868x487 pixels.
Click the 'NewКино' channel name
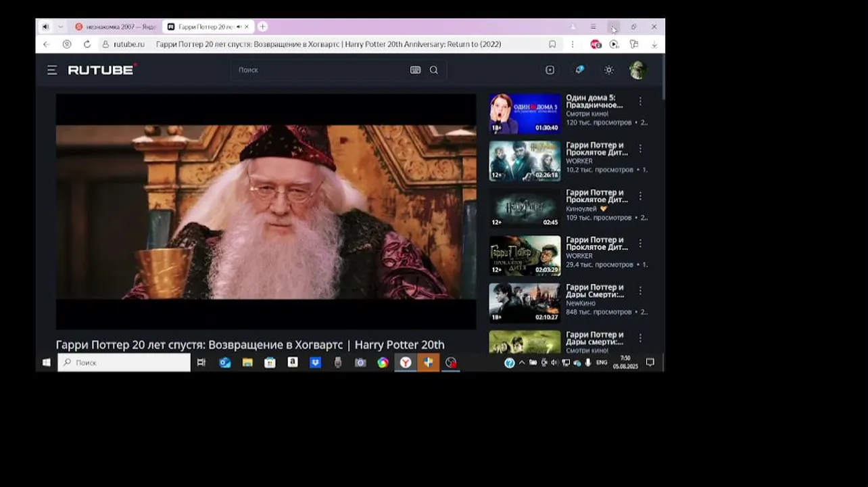coord(581,304)
